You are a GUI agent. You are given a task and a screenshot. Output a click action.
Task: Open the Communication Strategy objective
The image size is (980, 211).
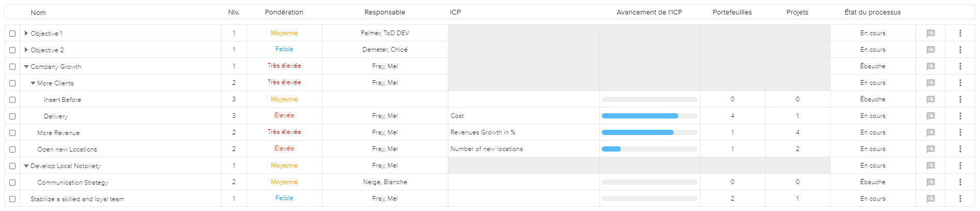(73, 183)
